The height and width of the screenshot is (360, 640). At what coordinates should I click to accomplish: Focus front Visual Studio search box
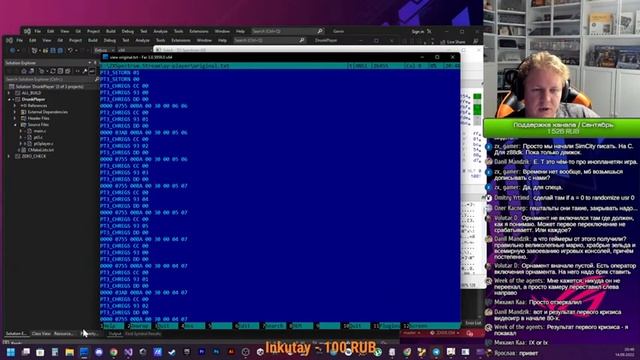269,40
